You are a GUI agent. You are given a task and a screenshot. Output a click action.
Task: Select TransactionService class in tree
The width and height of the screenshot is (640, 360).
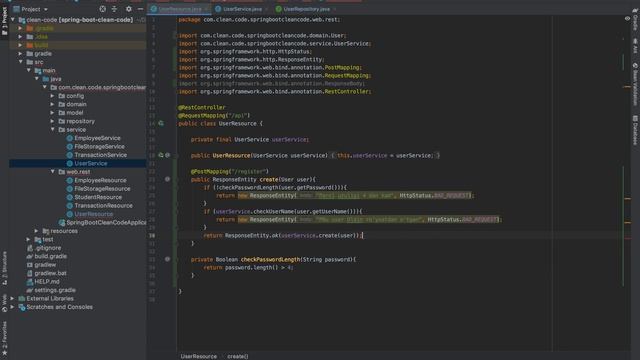click(100, 155)
